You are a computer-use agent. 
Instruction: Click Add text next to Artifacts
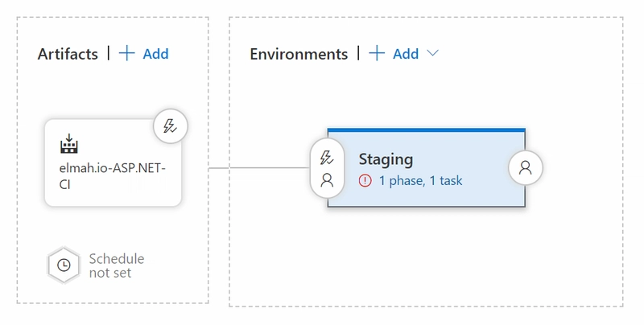pyautogui.click(x=155, y=54)
